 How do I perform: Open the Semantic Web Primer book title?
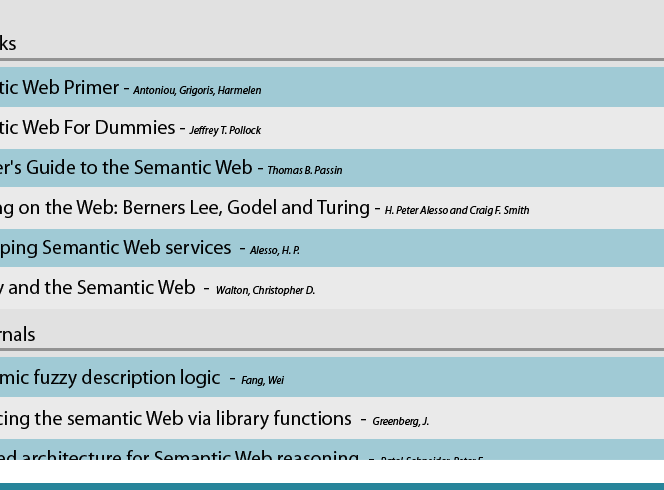pos(60,88)
